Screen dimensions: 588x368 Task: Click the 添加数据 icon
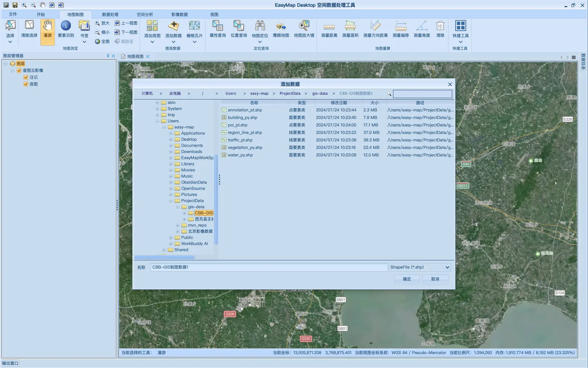pos(173,26)
